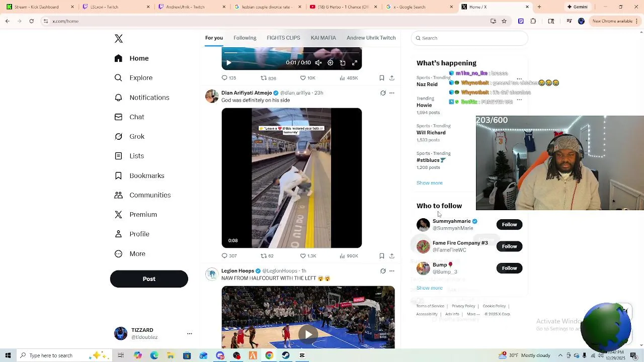Share the top post with 485K views

[x=392, y=78]
